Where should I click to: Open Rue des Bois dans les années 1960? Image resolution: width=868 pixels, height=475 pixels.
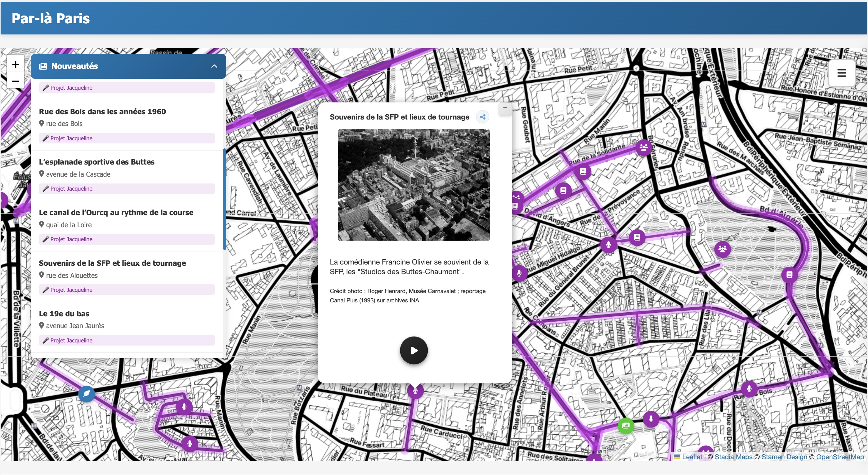pyautogui.click(x=102, y=111)
